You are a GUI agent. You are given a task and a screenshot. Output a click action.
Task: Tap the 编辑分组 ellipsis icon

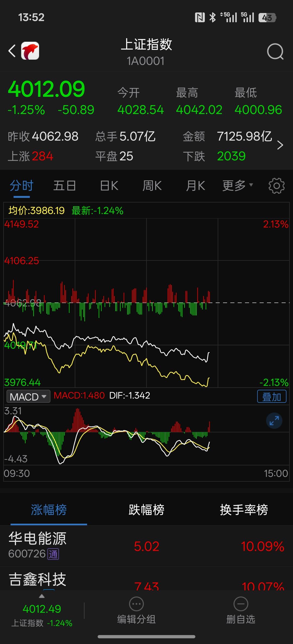136,604
